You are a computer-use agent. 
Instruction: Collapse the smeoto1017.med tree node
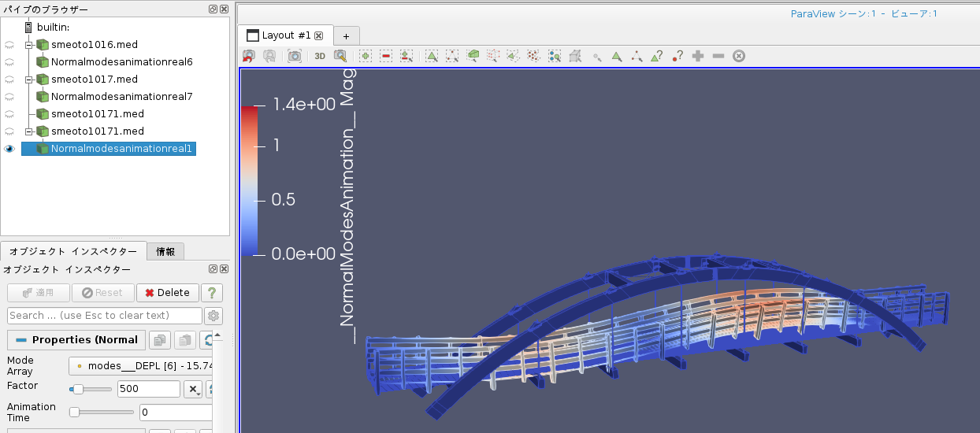(28, 80)
